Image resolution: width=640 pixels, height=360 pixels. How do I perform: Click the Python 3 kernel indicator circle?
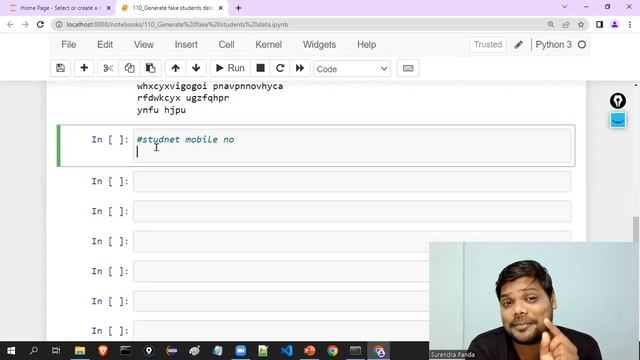tap(582, 44)
